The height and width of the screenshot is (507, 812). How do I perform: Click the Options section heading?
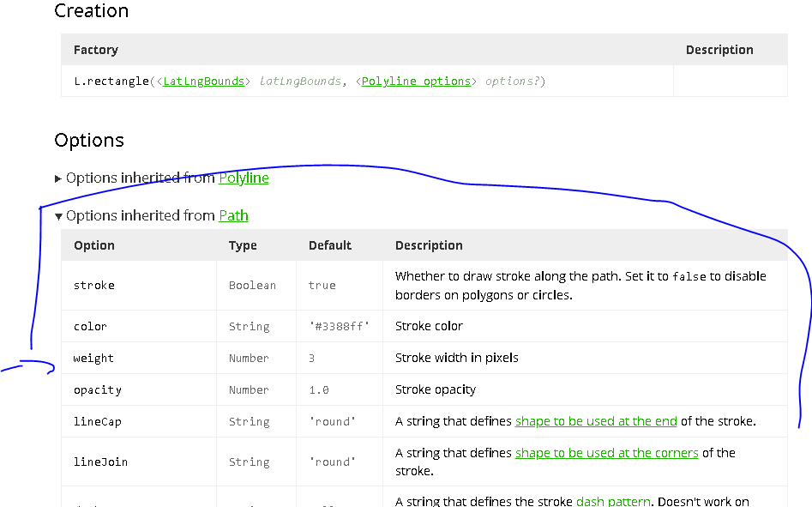point(89,140)
